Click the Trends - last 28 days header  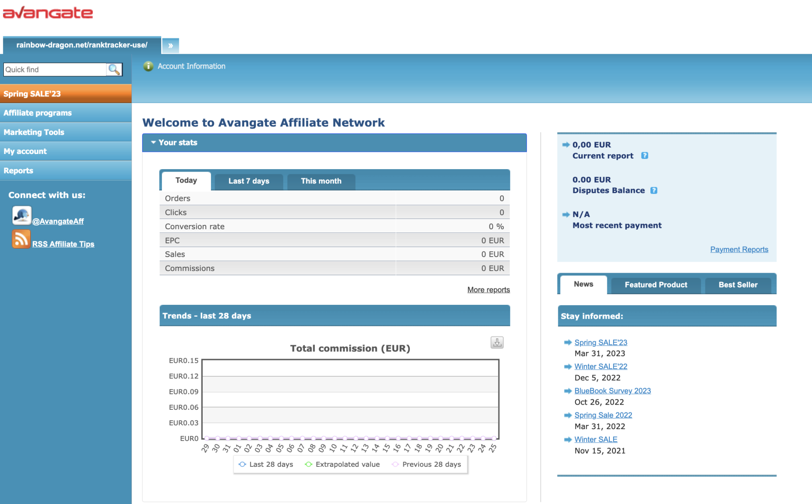click(x=335, y=316)
